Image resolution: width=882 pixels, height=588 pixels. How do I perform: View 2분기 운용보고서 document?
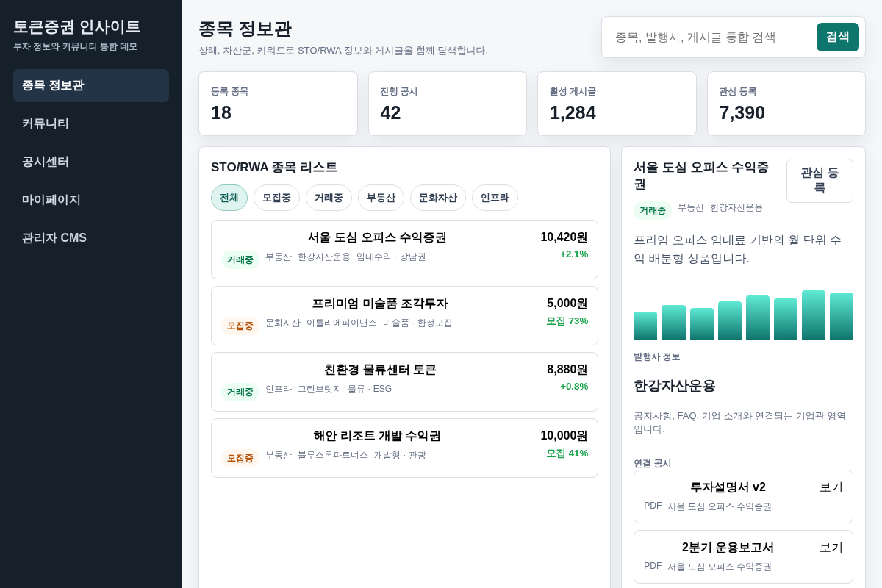point(743,557)
